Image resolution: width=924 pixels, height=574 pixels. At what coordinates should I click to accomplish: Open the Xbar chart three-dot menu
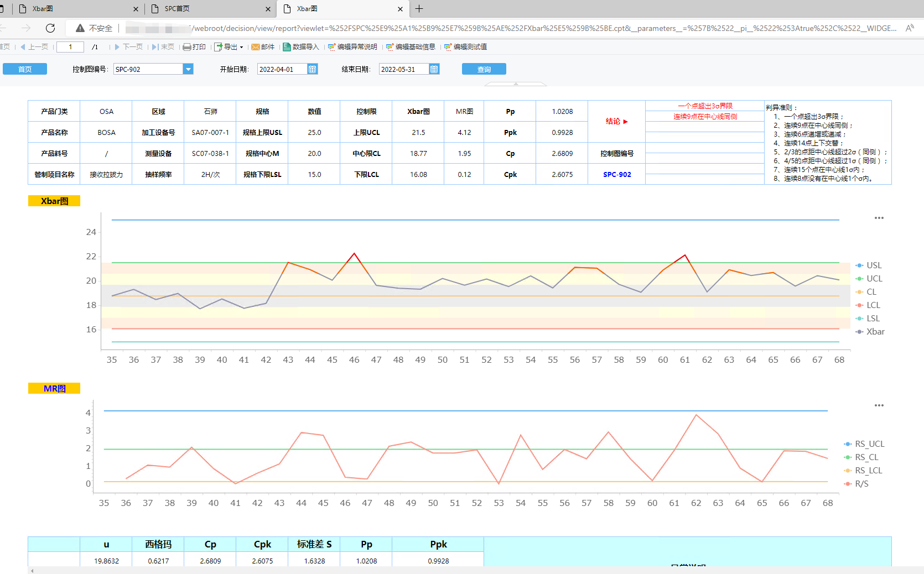[x=879, y=218]
